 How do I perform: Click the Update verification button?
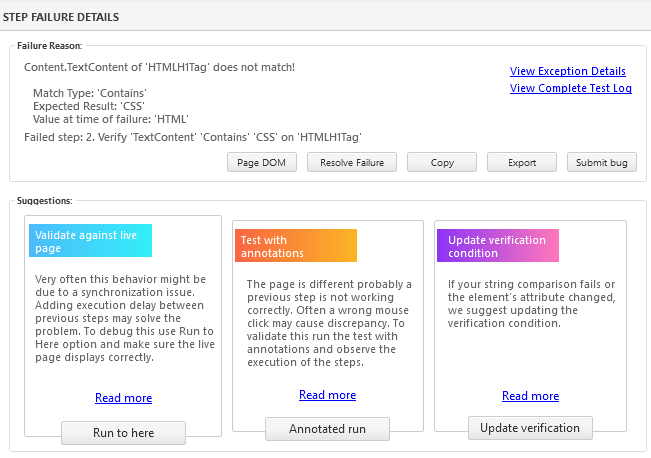(x=530, y=428)
